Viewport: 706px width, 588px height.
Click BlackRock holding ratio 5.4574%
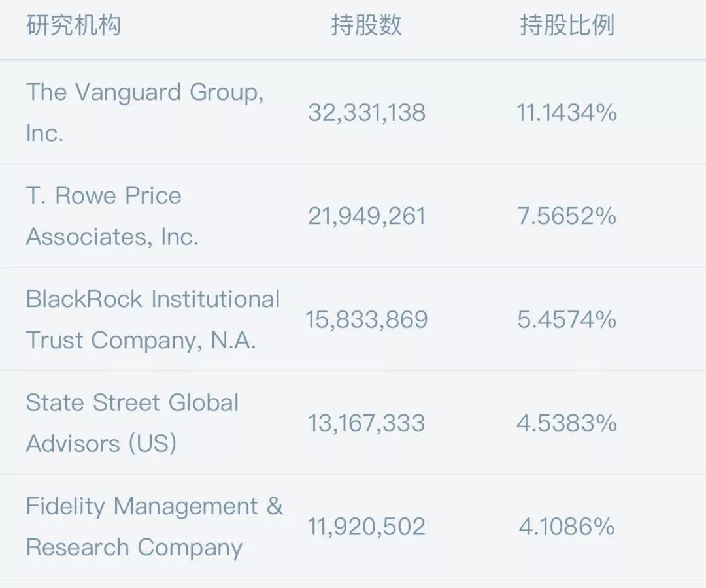tap(567, 319)
